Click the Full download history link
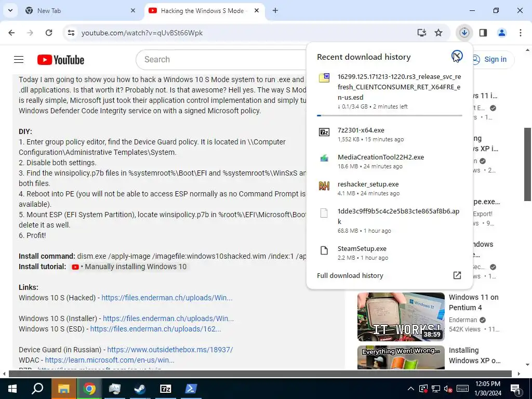The image size is (532, 399). pos(350,275)
